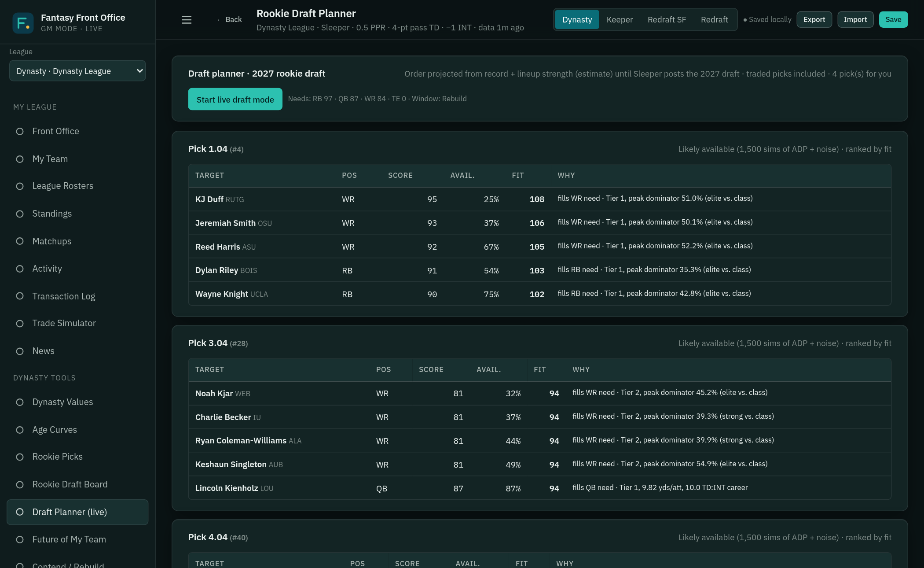Image resolution: width=924 pixels, height=568 pixels.
Task: Click the circle icon beside League Rosters
Action: (20, 186)
